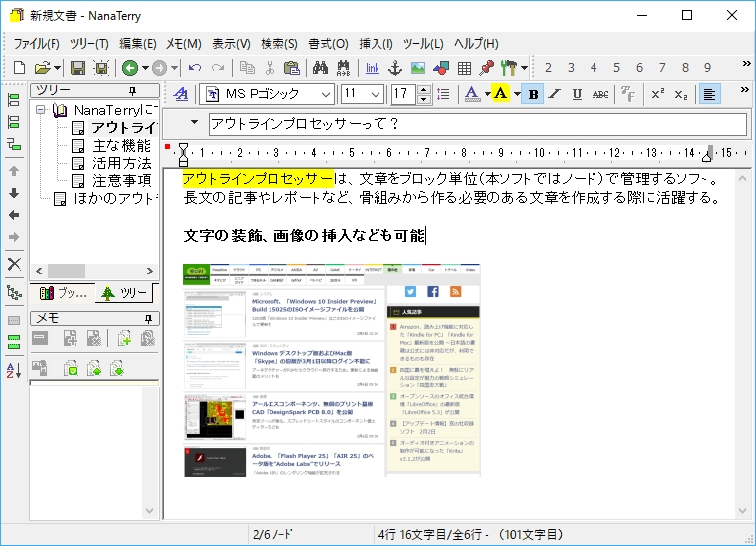Open file using the folder icon

tap(43, 68)
